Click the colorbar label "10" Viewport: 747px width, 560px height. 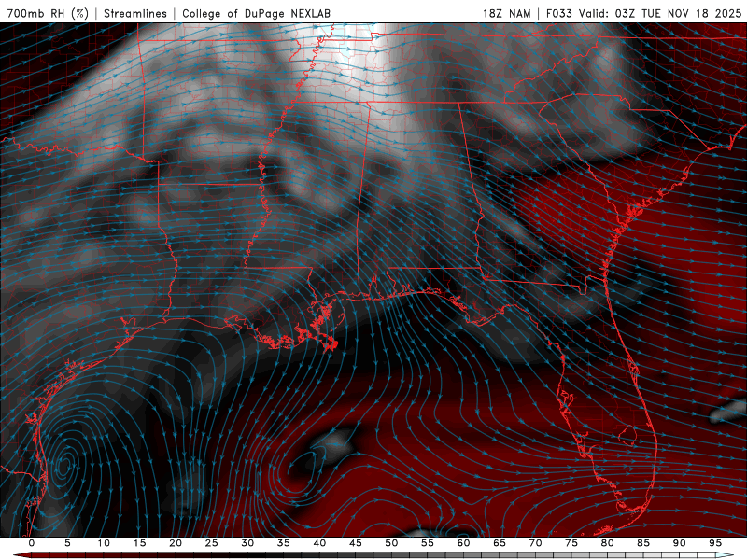[104, 543]
